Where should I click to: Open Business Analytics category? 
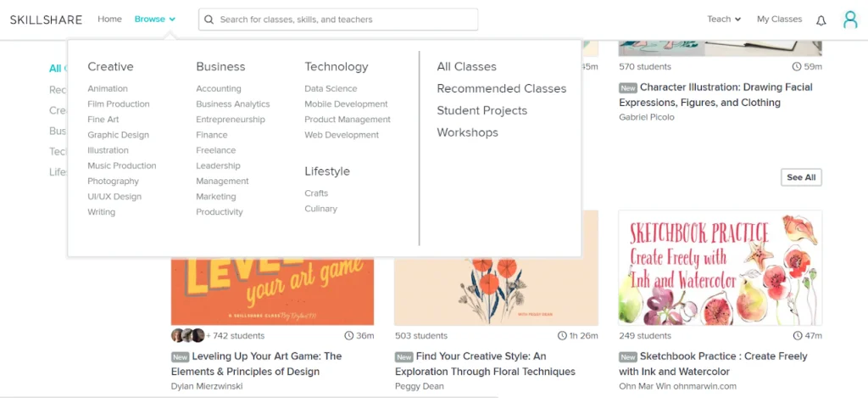tap(233, 104)
